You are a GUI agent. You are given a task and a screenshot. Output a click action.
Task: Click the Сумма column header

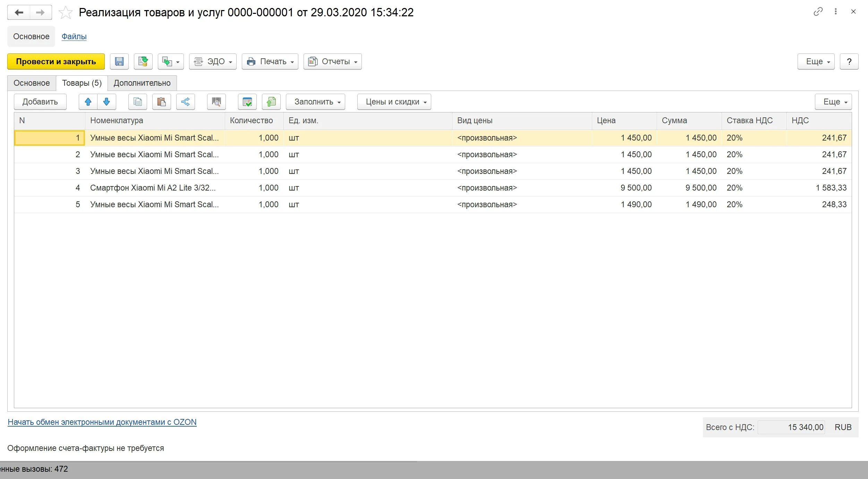pyautogui.click(x=689, y=121)
